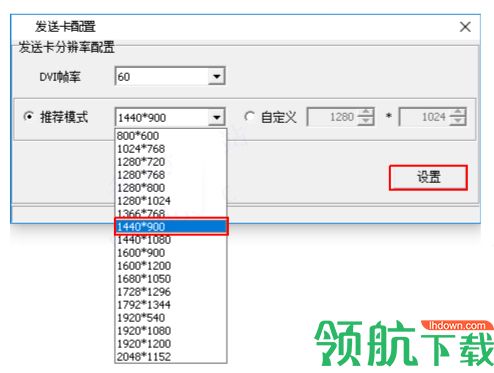Viewport: 494px width, 373px height.
Task: Pick the 2048*1152 resolution entry
Action: tap(171, 356)
